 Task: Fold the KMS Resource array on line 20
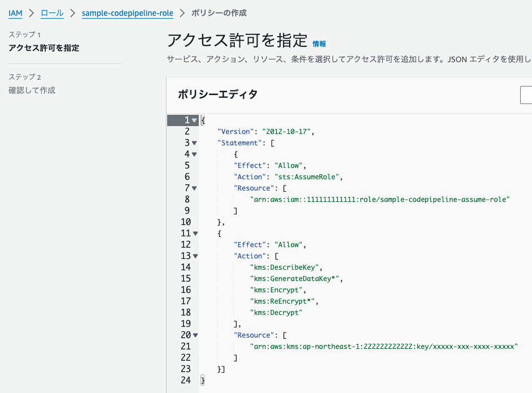[194, 335]
